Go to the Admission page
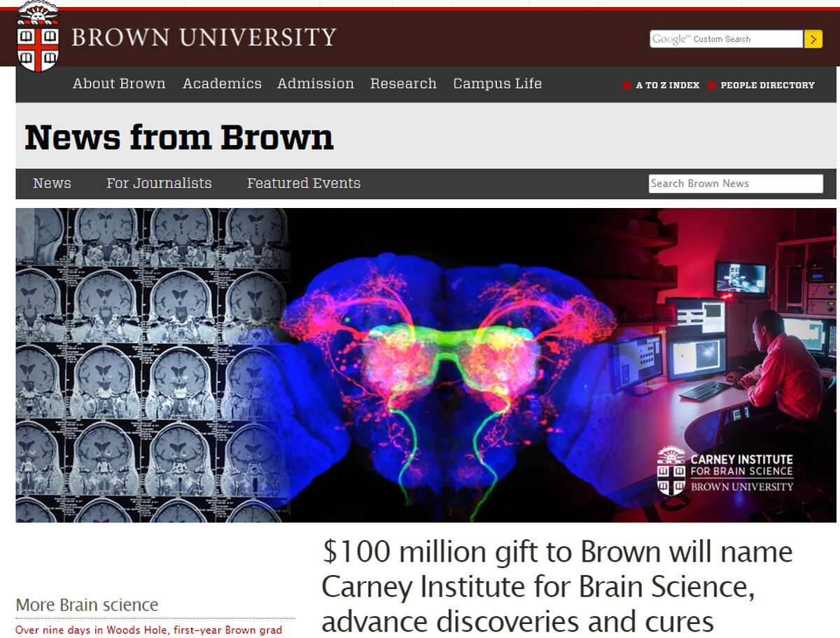 coord(316,84)
